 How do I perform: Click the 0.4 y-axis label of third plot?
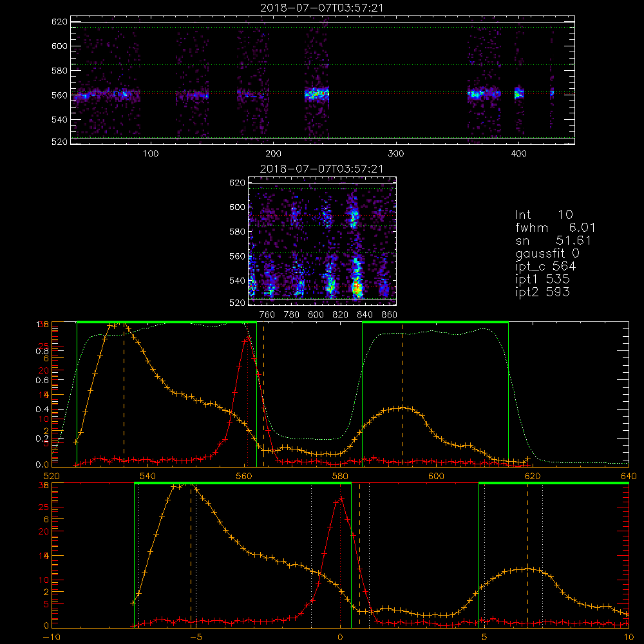tap(42, 409)
